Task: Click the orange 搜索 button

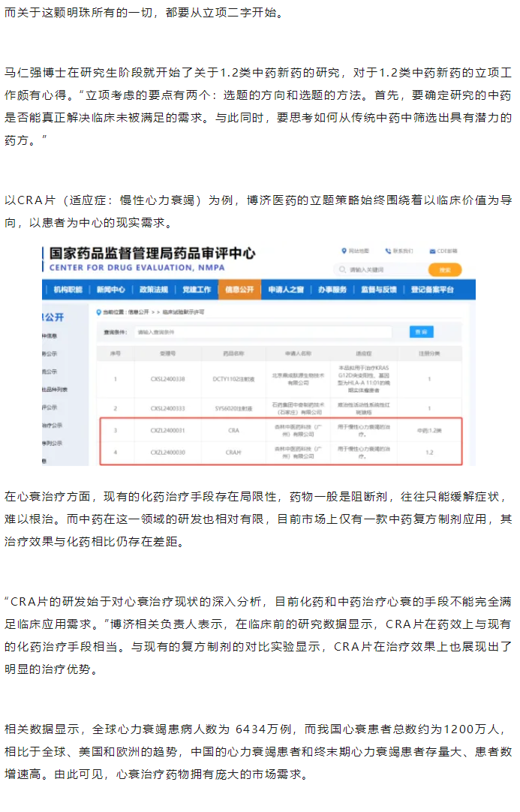Action: pyautogui.click(x=444, y=269)
